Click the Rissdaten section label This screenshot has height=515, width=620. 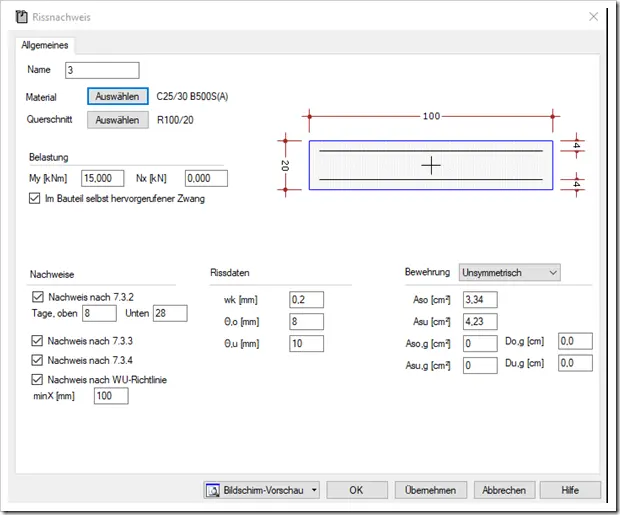point(230,273)
